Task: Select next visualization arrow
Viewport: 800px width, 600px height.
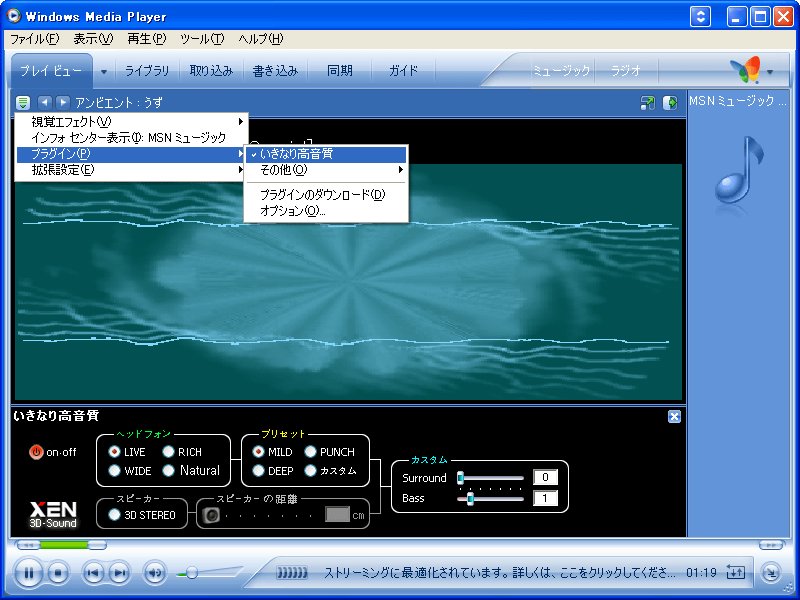Action: pos(63,103)
